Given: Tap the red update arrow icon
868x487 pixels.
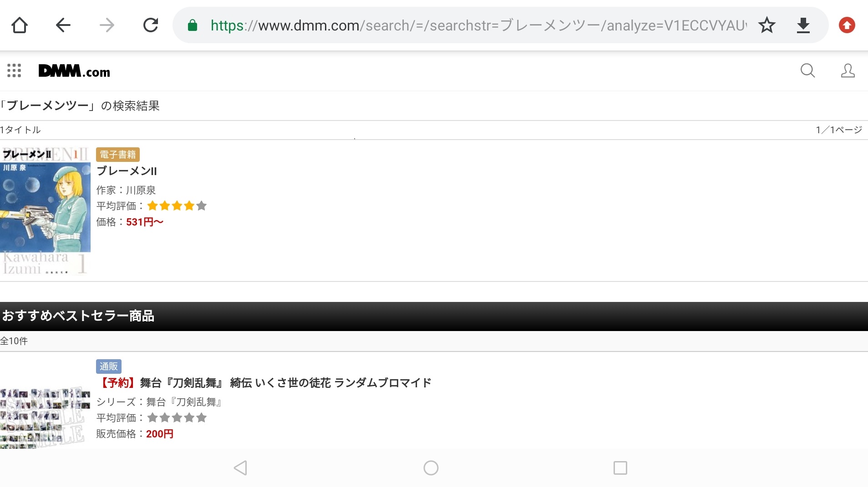Looking at the screenshot, I should [847, 25].
